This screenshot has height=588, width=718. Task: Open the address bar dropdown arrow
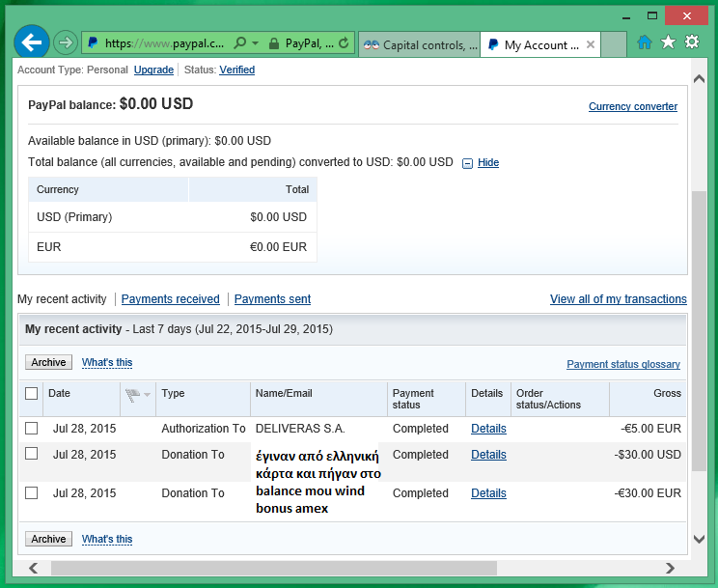pyautogui.click(x=255, y=43)
